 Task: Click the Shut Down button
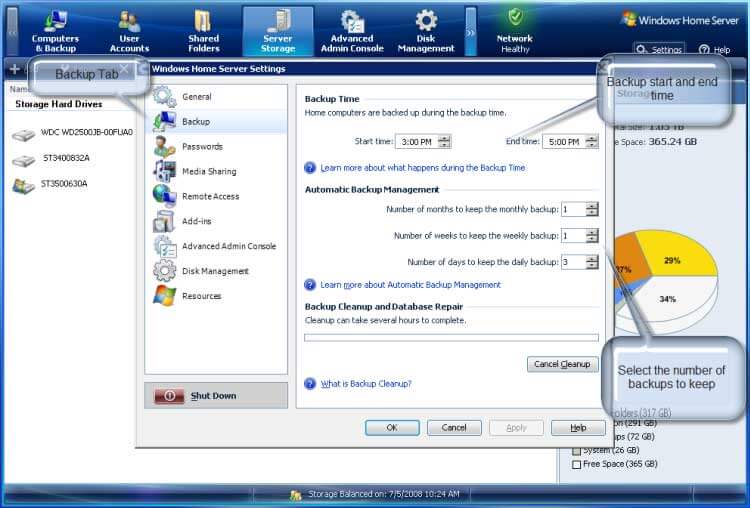tap(216, 396)
